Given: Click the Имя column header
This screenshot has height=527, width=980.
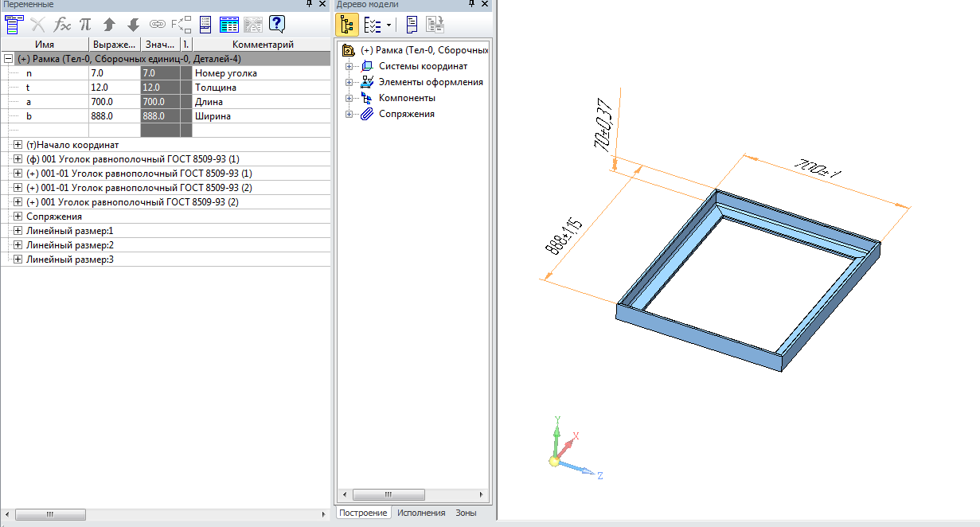Looking at the screenshot, I should tap(45, 45).
